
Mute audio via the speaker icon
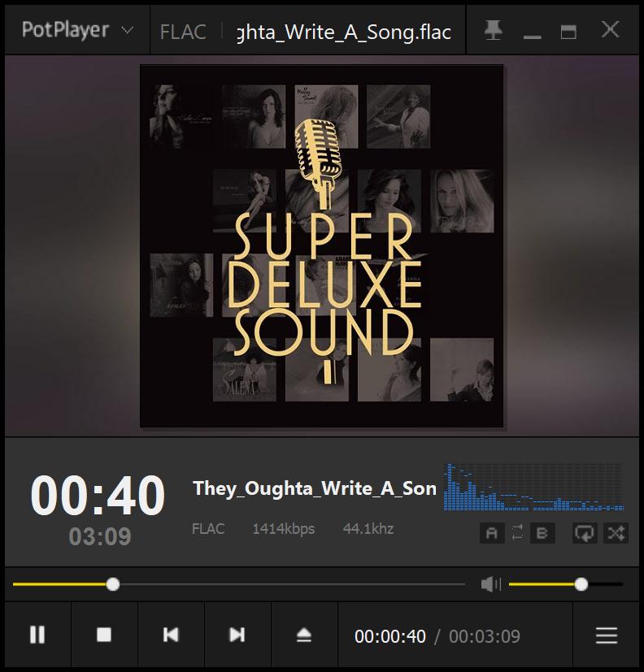tap(491, 583)
